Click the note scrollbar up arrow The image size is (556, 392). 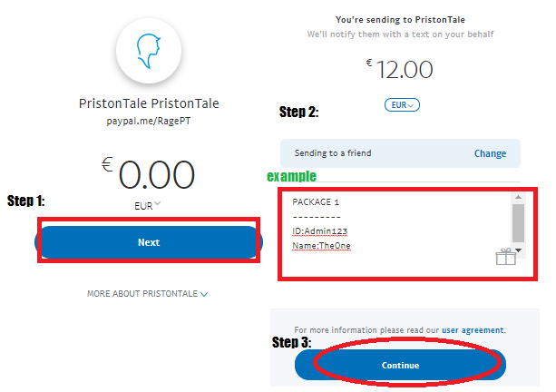click(x=518, y=197)
